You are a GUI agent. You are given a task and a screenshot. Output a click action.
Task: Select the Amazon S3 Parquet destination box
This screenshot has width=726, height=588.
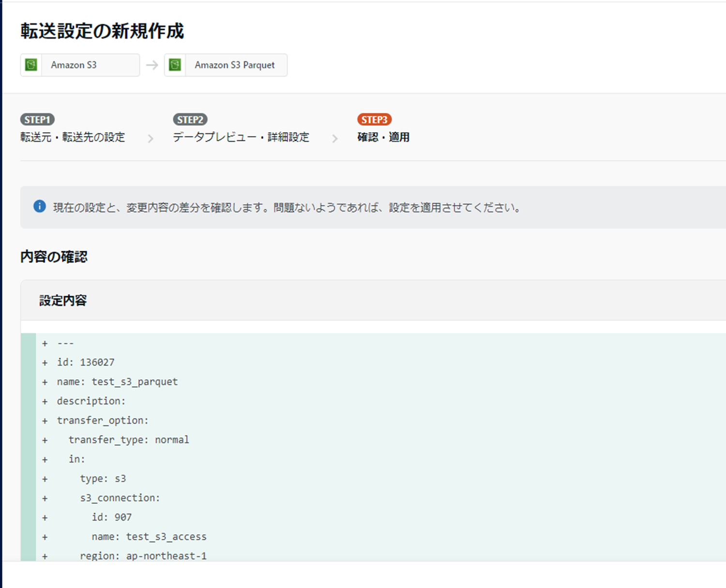226,65
